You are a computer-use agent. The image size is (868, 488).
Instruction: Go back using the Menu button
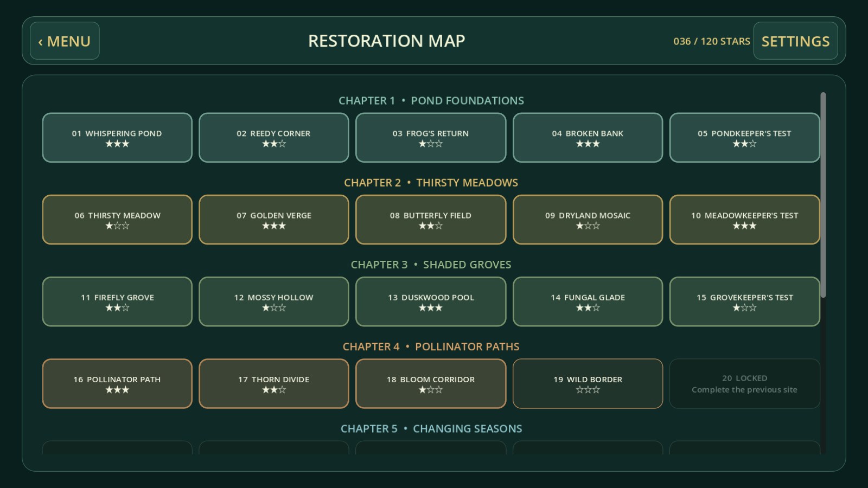pyautogui.click(x=65, y=41)
